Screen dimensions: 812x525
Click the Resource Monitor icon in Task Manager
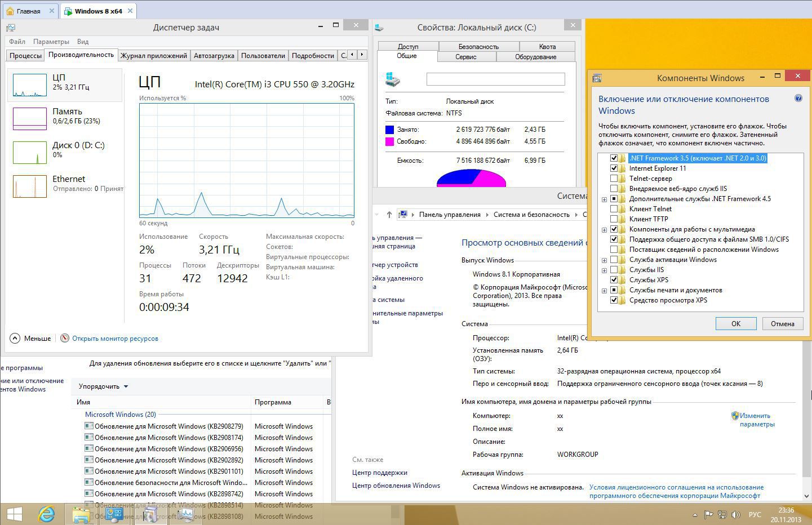[x=65, y=338]
